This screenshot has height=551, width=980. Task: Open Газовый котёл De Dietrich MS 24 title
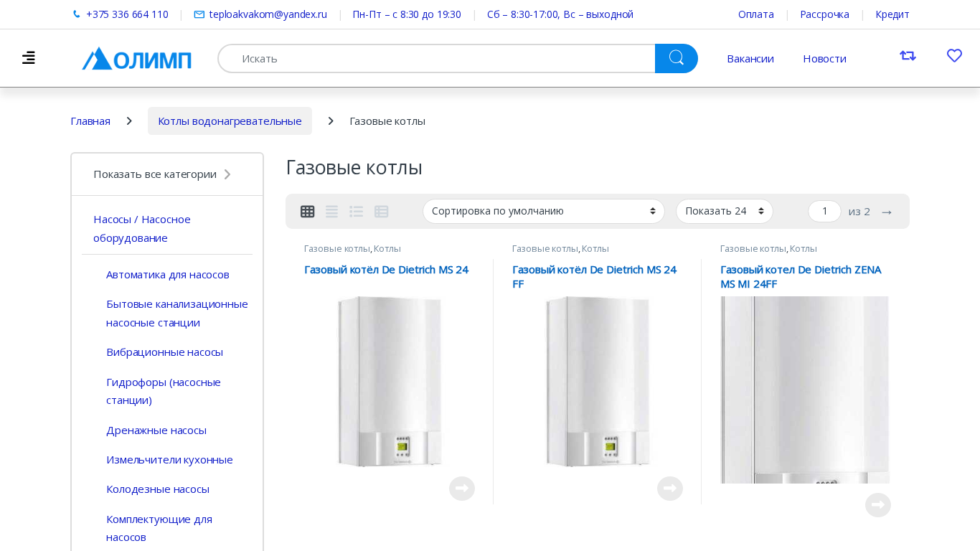coord(387,270)
